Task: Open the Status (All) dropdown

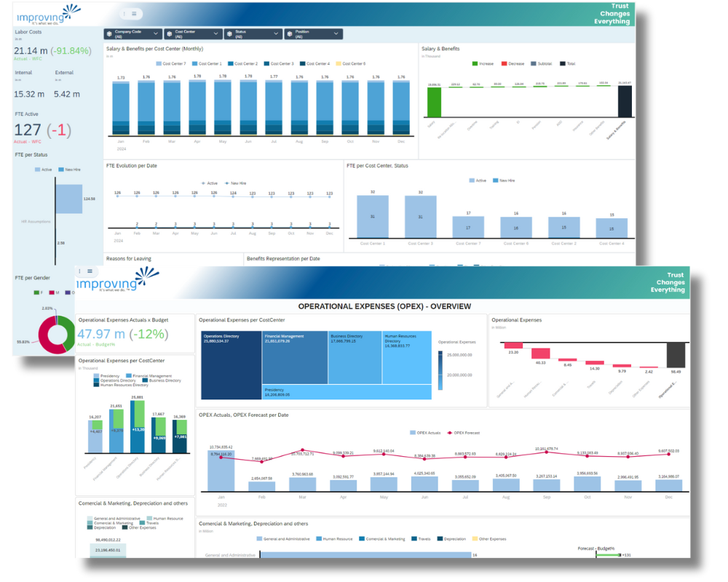Action: click(x=276, y=33)
